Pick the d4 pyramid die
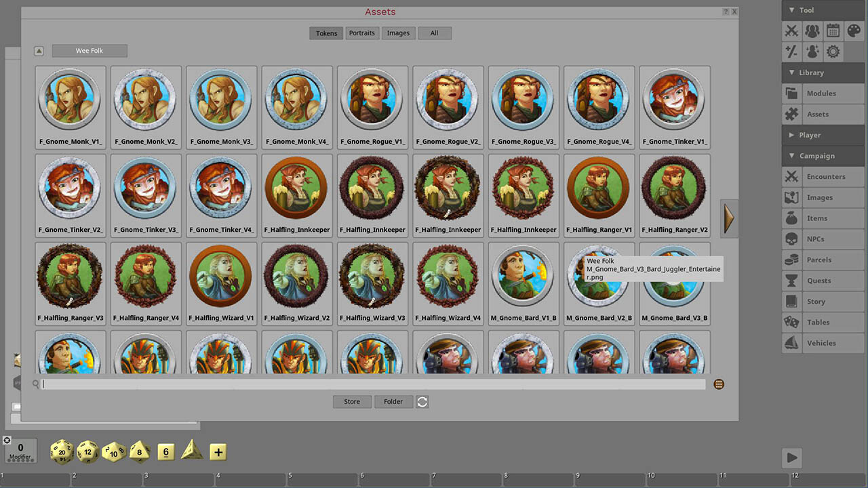 point(192,449)
